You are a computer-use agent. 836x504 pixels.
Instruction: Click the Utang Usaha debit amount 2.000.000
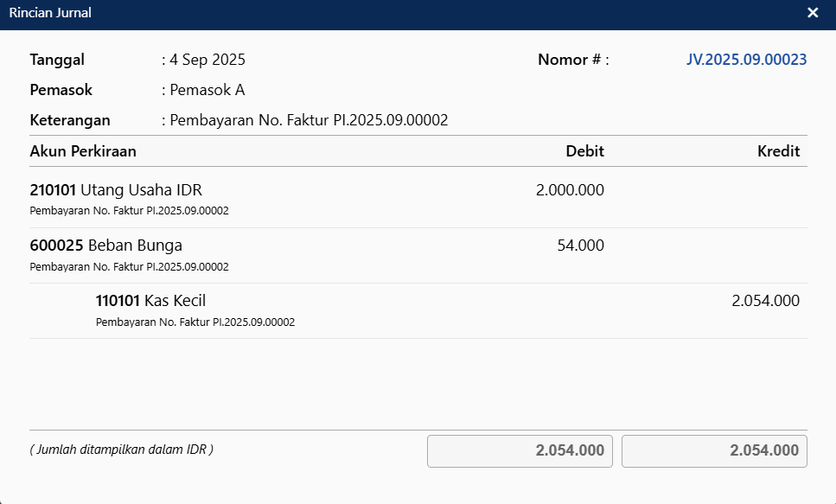tap(569, 190)
